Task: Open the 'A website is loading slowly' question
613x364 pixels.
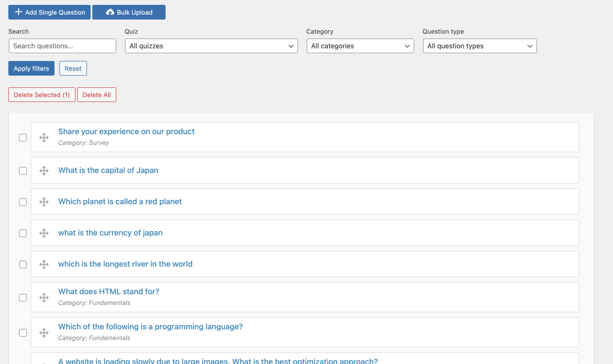Action: (x=218, y=361)
